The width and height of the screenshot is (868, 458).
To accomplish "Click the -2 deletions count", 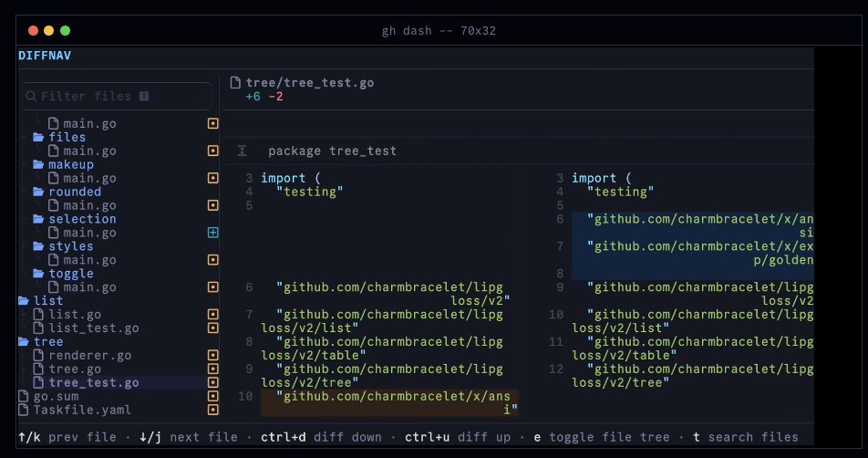I will [x=275, y=97].
